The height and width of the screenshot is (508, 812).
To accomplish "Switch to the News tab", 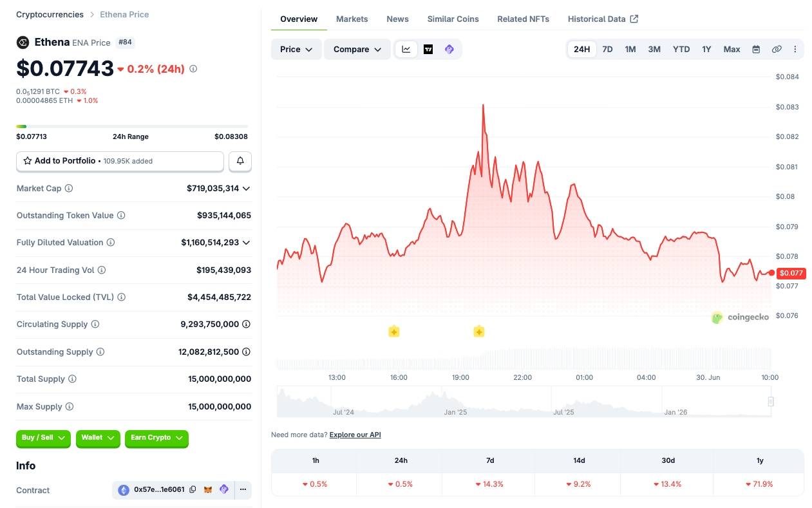I will point(398,19).
